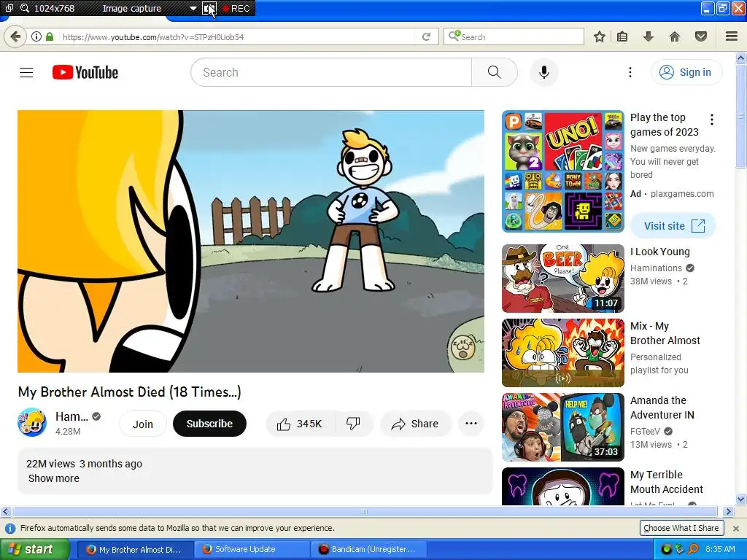Viewport: 747px width, 560px height.
Task: Dismiss the Firefox data notification bar
Action: pyautogui.click(x=735, y=528)
